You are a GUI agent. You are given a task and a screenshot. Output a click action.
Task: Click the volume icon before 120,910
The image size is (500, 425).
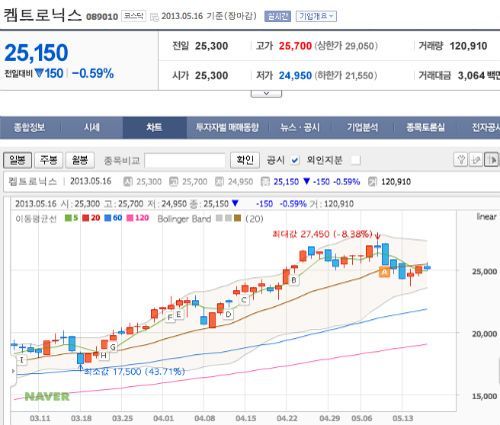372,182
